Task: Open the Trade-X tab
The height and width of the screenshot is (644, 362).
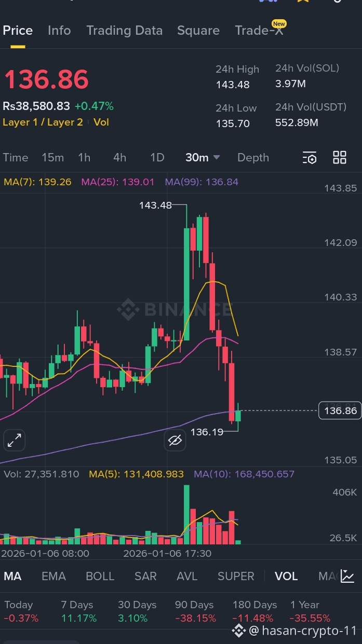Action: (x=259, y=31)
